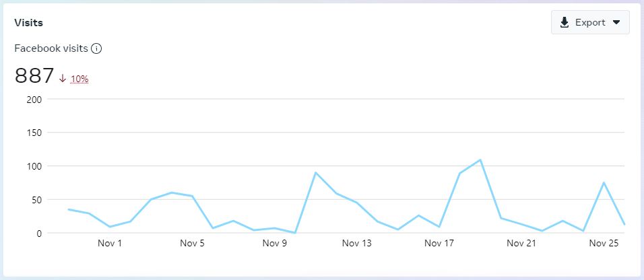Click the Export button label
Viewport: 644px width, 280px height.
coord(590,22)
